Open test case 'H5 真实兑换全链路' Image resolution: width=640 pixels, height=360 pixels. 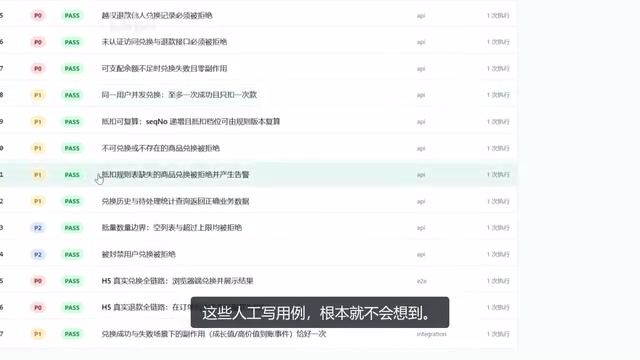tap(178, 281)
